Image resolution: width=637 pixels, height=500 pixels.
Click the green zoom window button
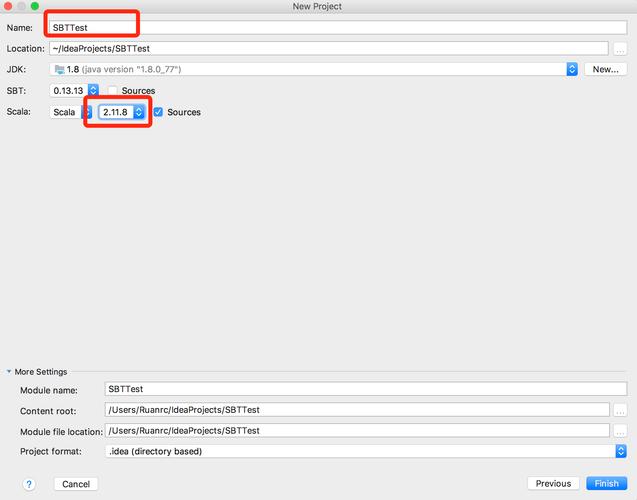pos(35,6)
